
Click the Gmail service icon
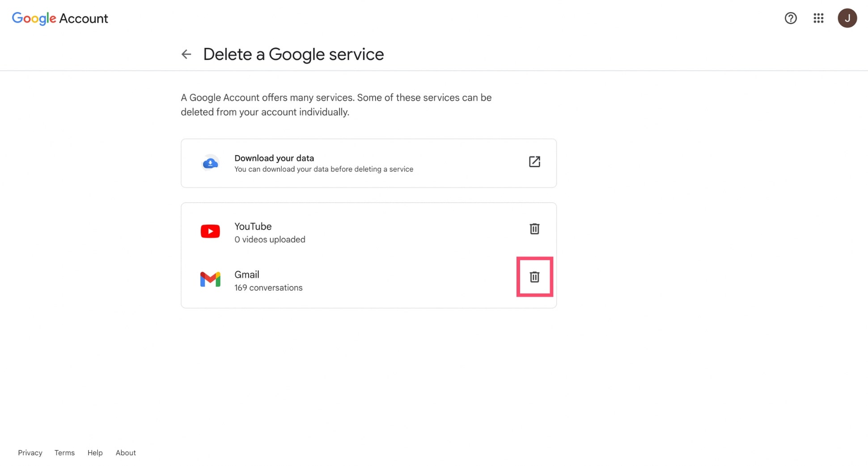210,279
